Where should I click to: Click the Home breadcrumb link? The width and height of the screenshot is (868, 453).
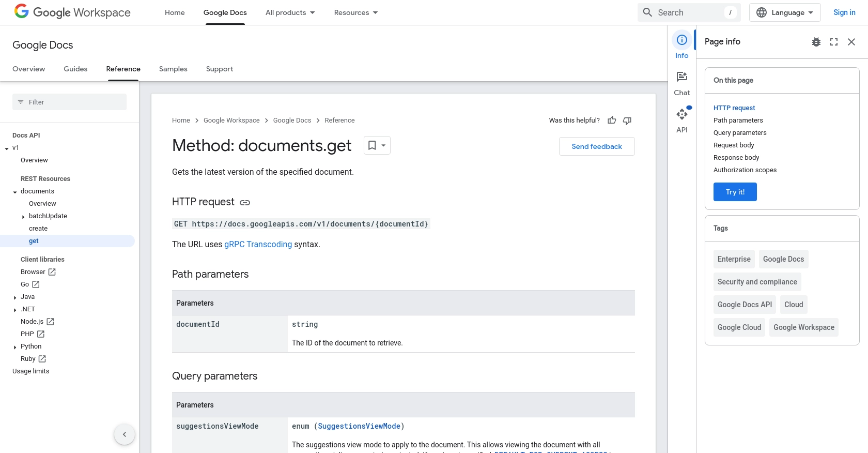181,120
